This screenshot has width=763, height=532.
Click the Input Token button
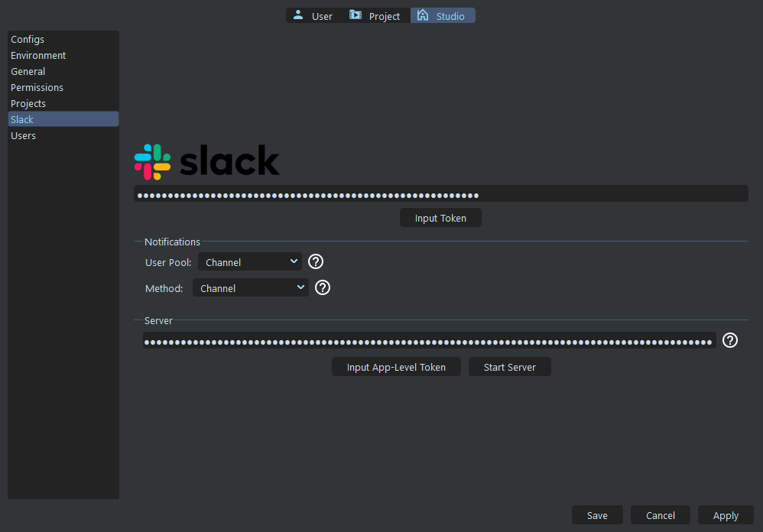(x=441, y=218)
